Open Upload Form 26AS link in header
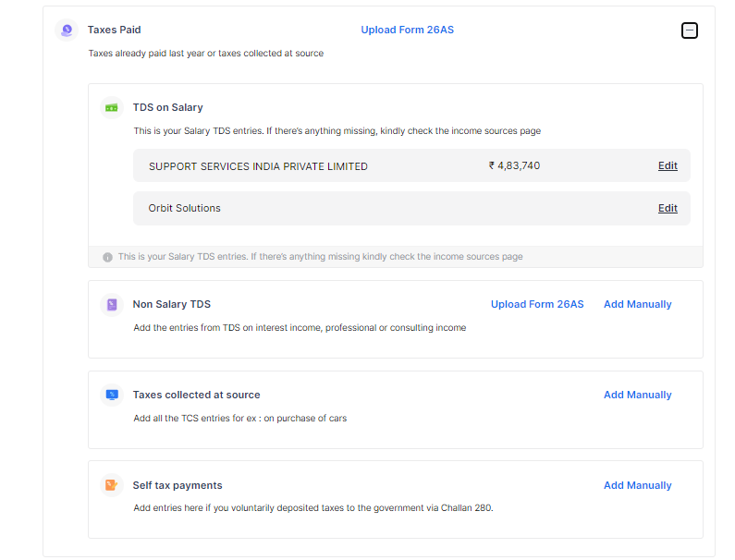Viewport: 735px width, 560px height. 408,30
